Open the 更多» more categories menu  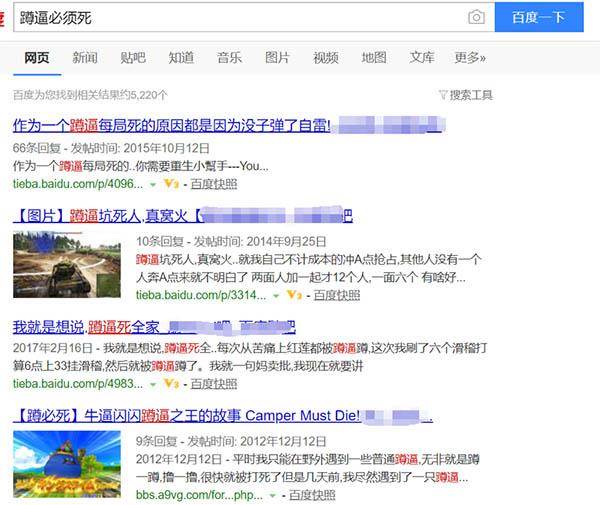pyautogui.click(x=469, y=58)
